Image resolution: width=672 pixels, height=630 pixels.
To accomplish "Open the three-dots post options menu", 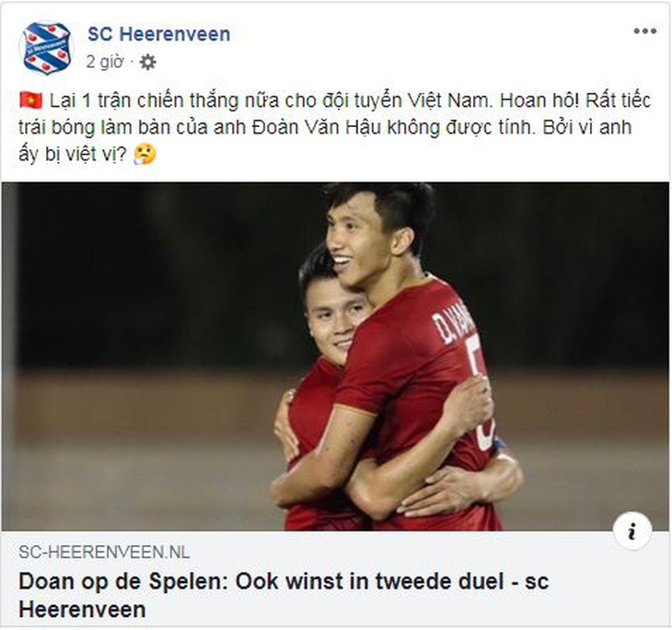I will [644, 31].
